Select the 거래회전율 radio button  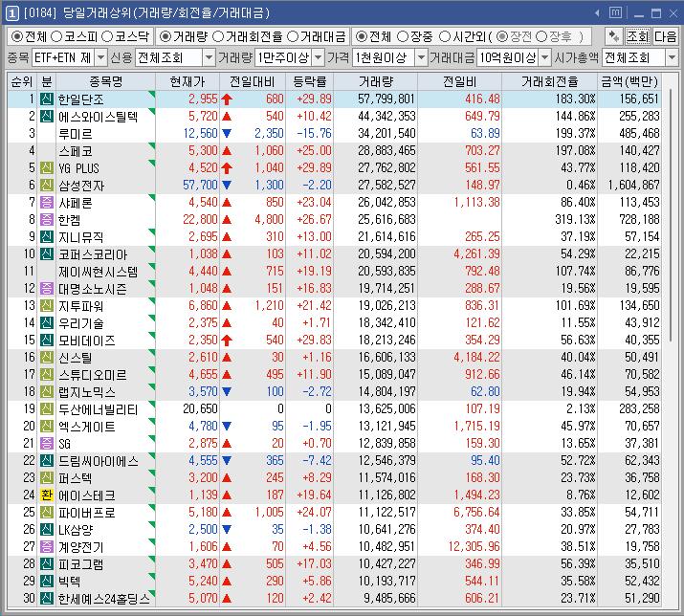[218, 36]
